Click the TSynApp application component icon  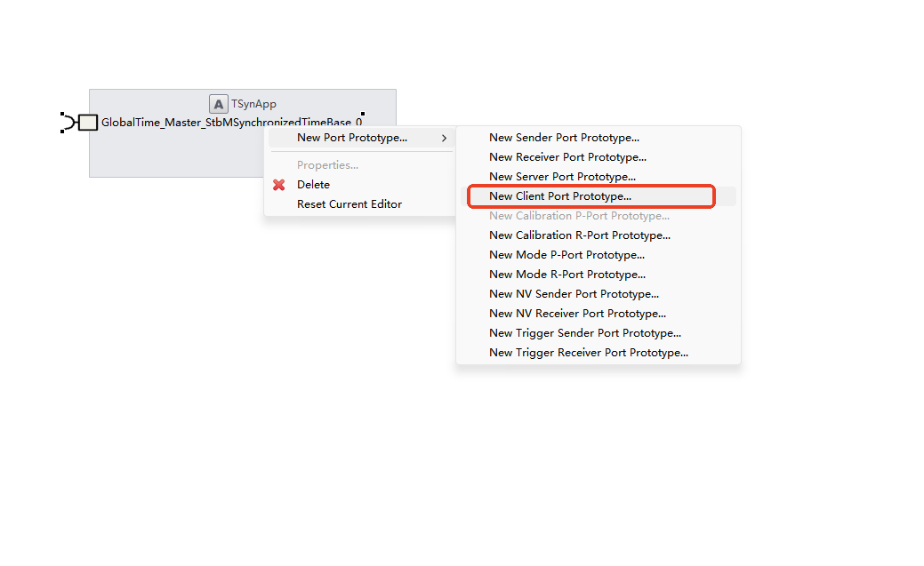(x=218, y=104)
